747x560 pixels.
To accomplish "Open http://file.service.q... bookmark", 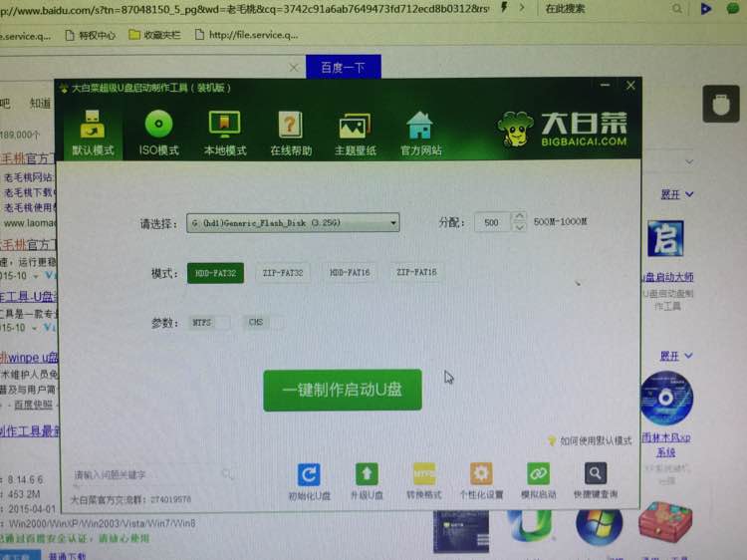I will click(247, 35).
